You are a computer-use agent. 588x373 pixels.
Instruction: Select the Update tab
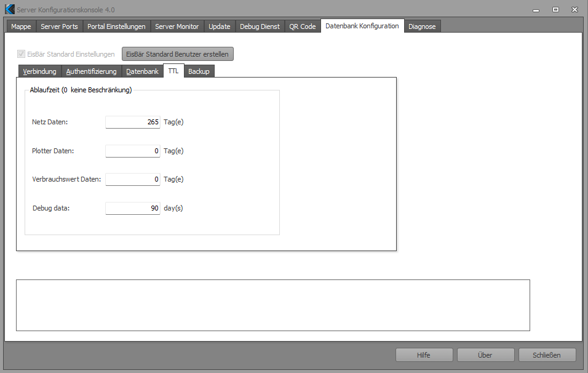[220, 26]
